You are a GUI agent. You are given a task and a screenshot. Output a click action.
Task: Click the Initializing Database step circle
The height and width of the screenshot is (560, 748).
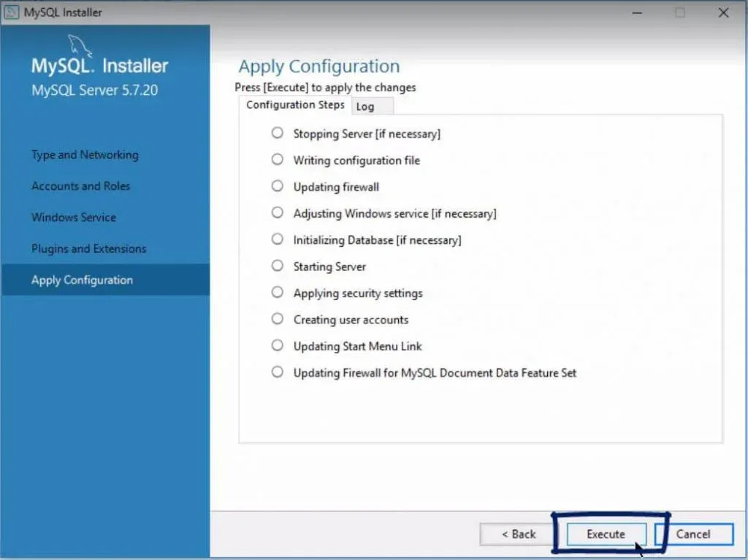pyautogui.click(x=277, y=239)
